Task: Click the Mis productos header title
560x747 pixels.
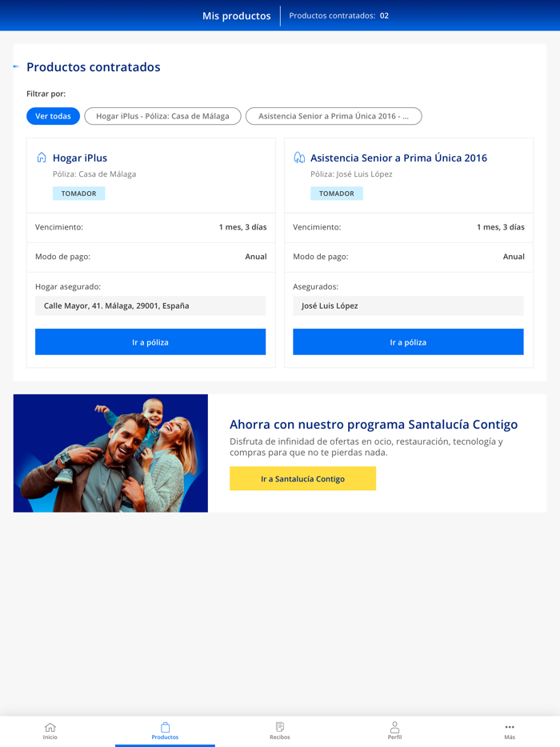Action: click(236, 16)
